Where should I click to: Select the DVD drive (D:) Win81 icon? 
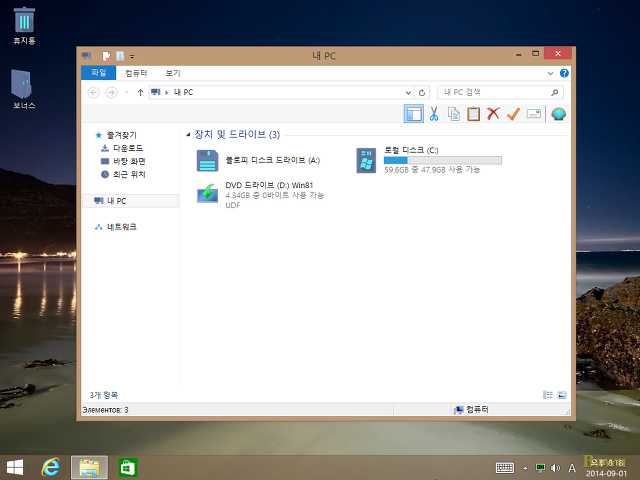coord(207,193)
